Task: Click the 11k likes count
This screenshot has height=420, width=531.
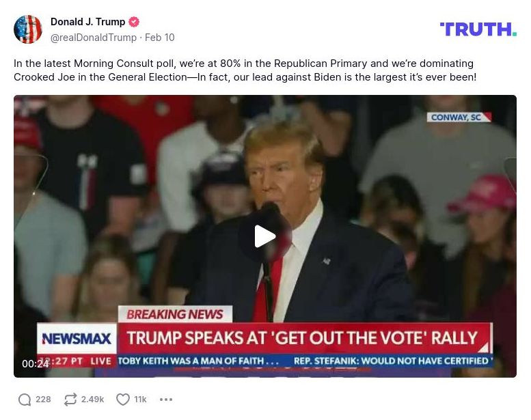Action: [x=140, y=400]
